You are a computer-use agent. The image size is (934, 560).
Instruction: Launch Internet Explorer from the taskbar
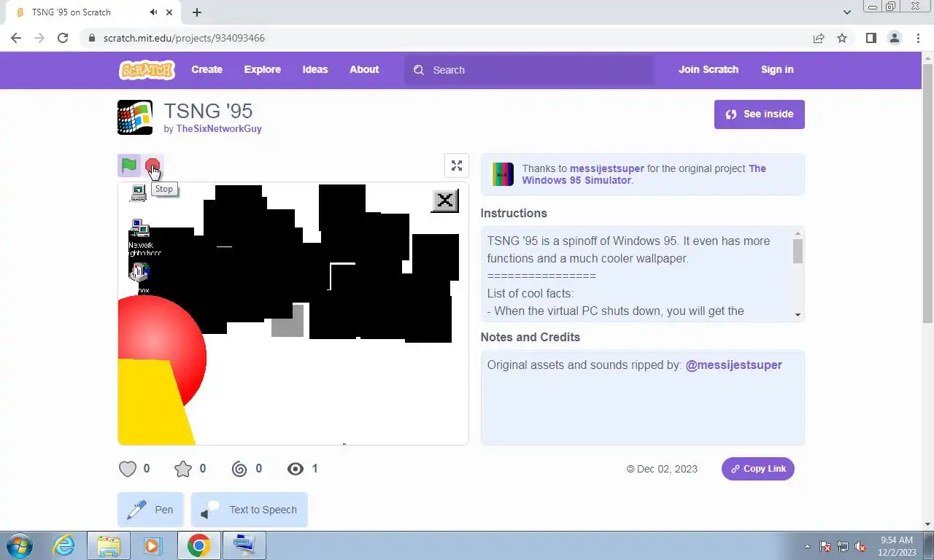point(64,545)
